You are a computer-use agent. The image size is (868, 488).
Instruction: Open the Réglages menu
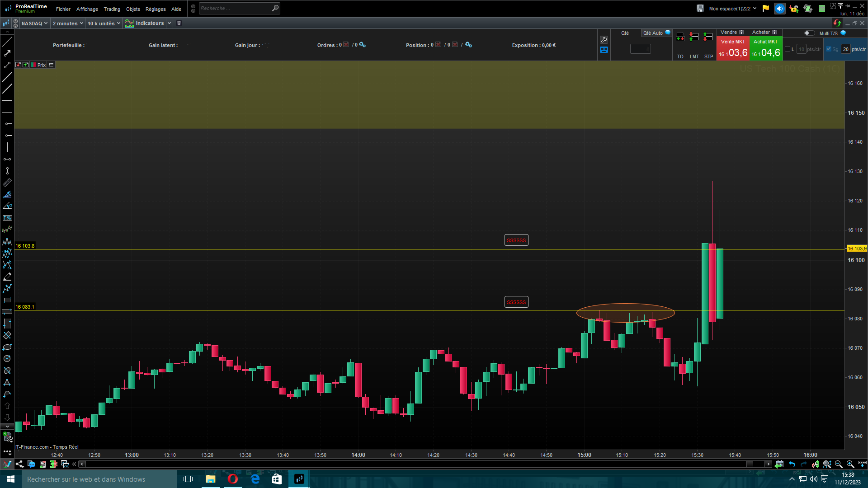click(156, 9)
